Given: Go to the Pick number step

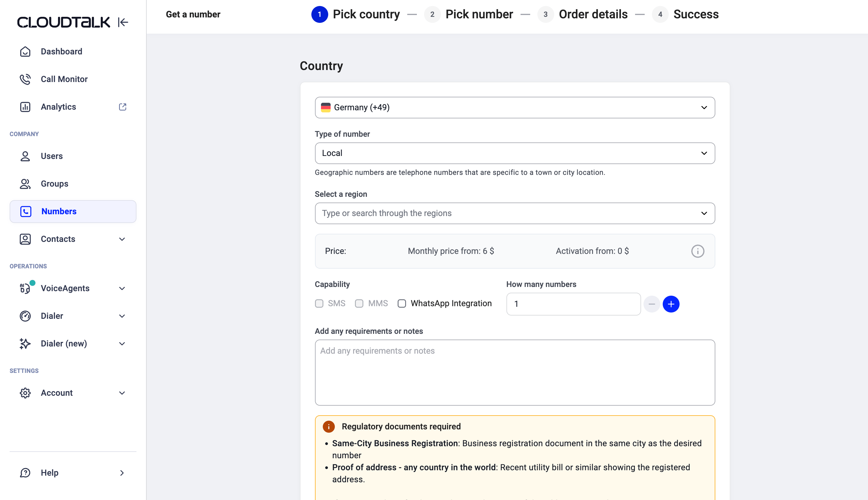Looking at the screenshot, I should pos(469,14).
